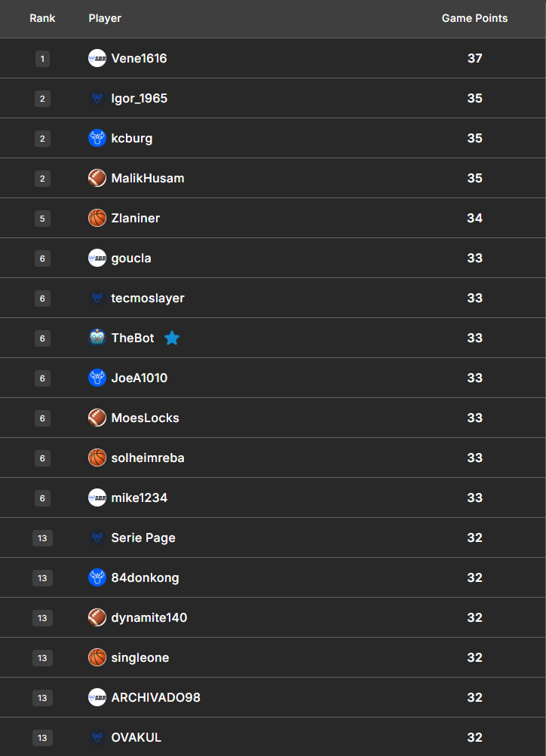Click the dark bull avatar beside tecmoslayer
The width and height of the screenshot is (546, 756).
click(97, 298)
